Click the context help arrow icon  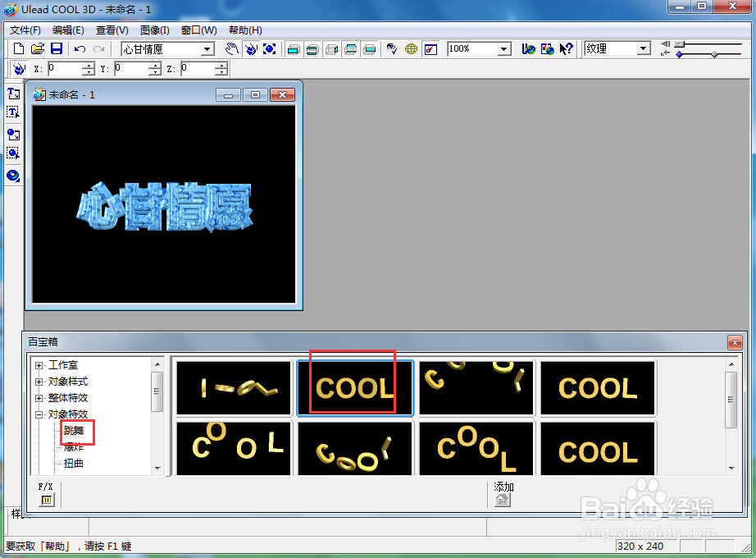click(566, 48)
